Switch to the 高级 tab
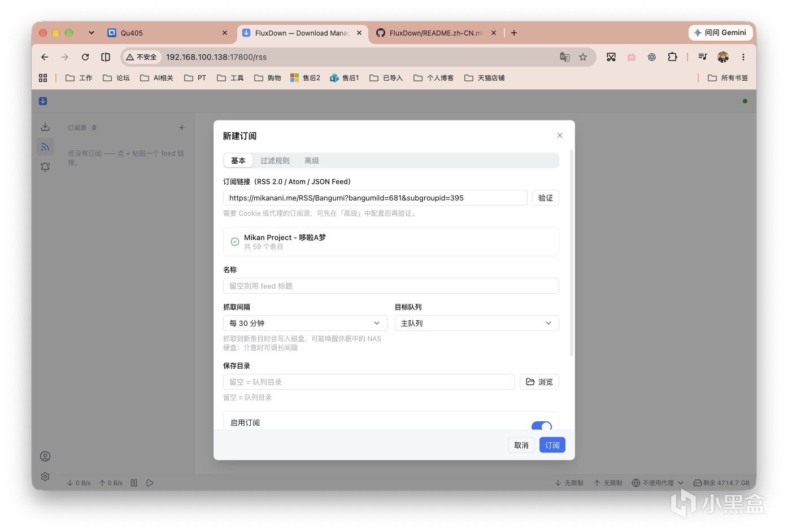Screen dimensions: 788x532 (312, 161)
